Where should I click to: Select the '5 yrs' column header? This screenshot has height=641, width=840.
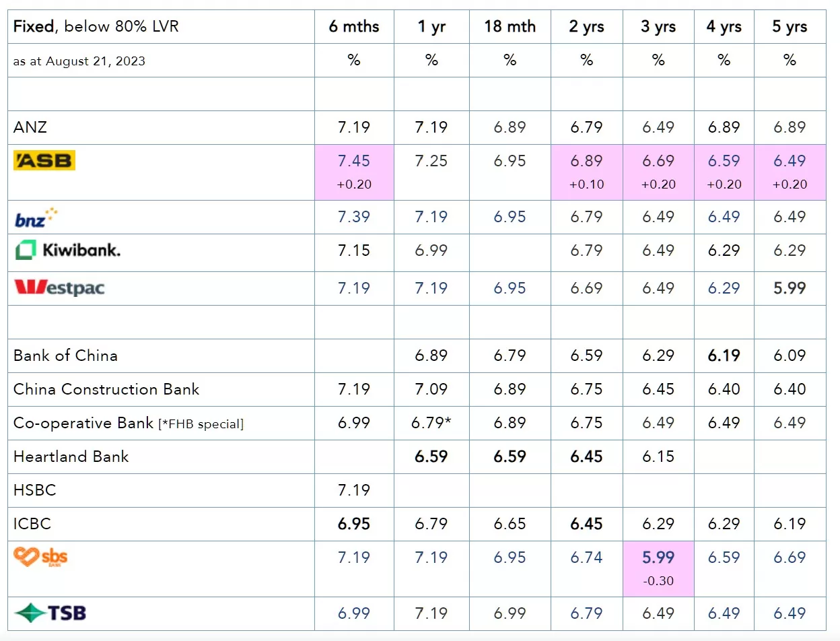790,27
